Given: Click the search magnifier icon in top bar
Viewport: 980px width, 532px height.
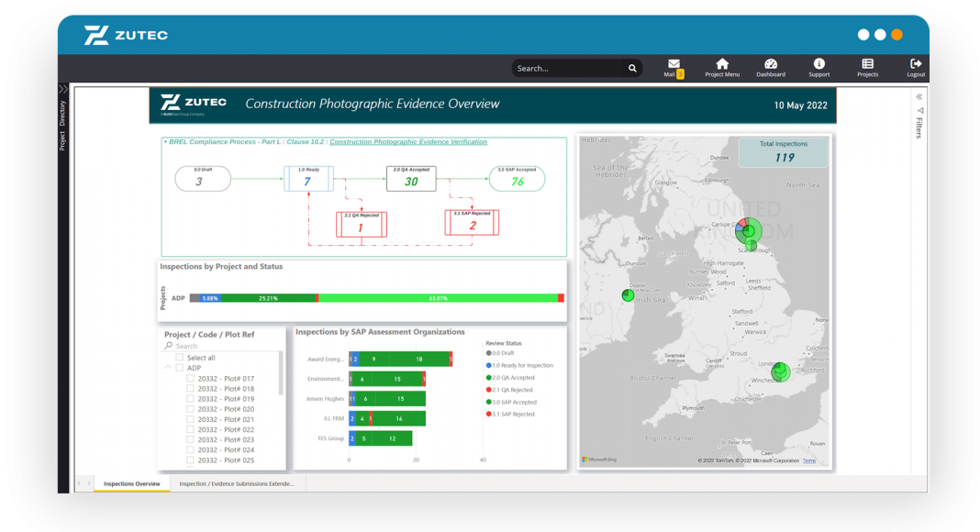Looking at the screenshot, I should click(632, 69).
